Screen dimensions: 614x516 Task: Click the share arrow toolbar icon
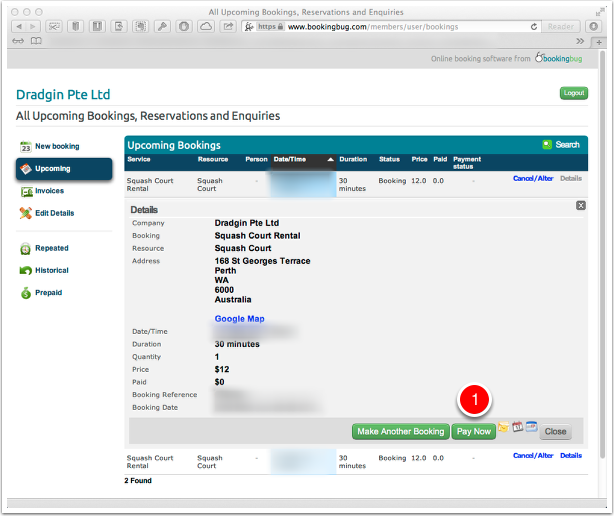pyautogui.click(x=228, y=27)
